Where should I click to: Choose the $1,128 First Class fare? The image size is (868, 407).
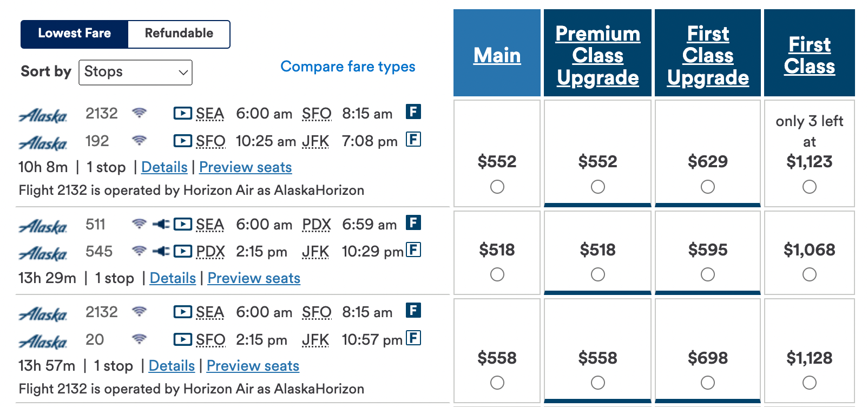[x=809, y=383]
